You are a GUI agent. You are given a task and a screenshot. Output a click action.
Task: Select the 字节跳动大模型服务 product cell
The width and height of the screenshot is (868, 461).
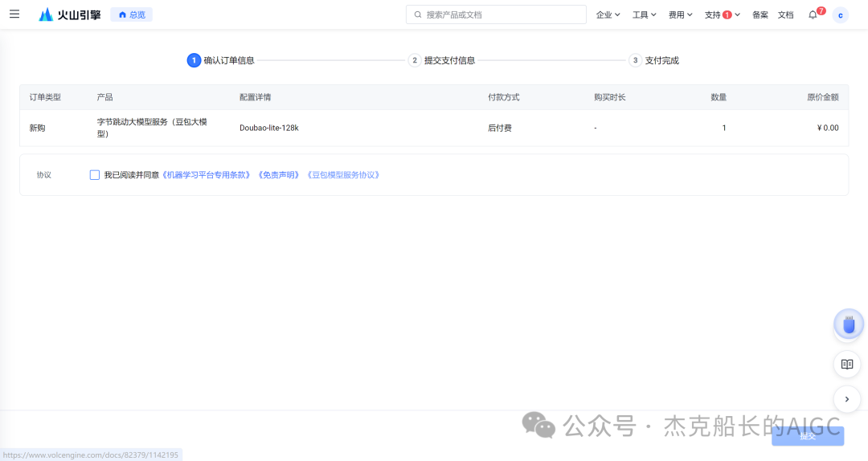click(x=152, y=128)
